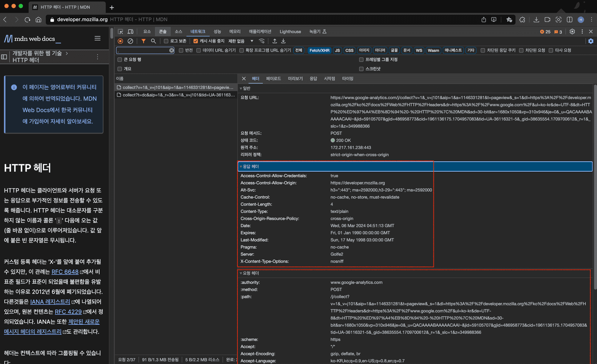Screen dimensions: 597x364
Task: Open the 성능 panel tab
Action: (217, 31)
